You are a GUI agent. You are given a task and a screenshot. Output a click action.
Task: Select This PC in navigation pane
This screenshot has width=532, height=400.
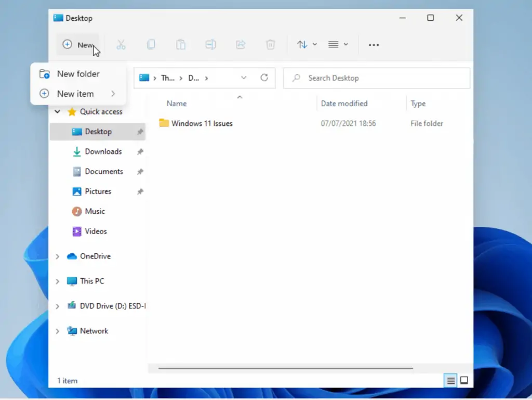[92, 281]
